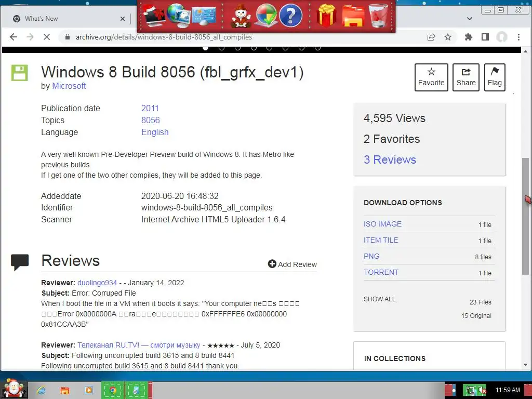
Task: Select the second carousel dot
Action: pos(221,48)
